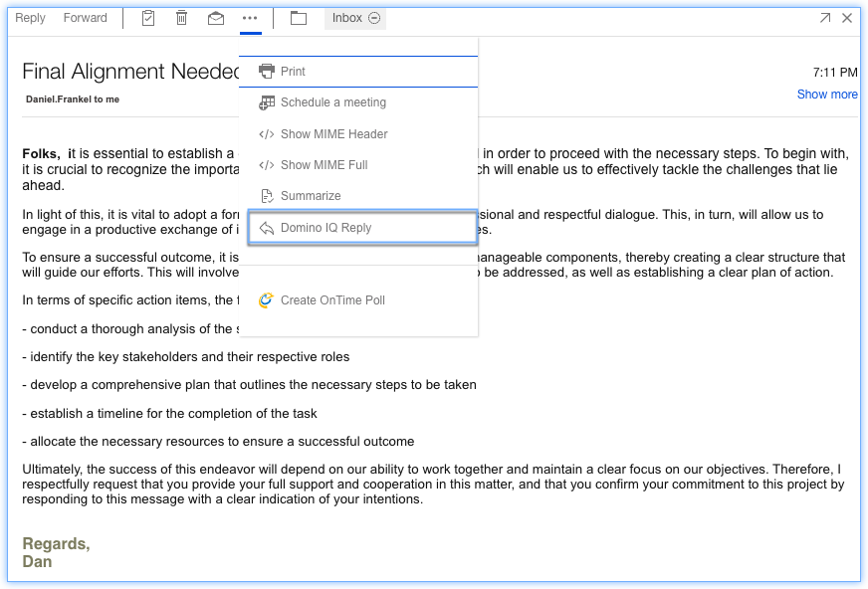Click the line about establishing a timeline
Viewport: 868px width, 589px height.
(169, 414)
